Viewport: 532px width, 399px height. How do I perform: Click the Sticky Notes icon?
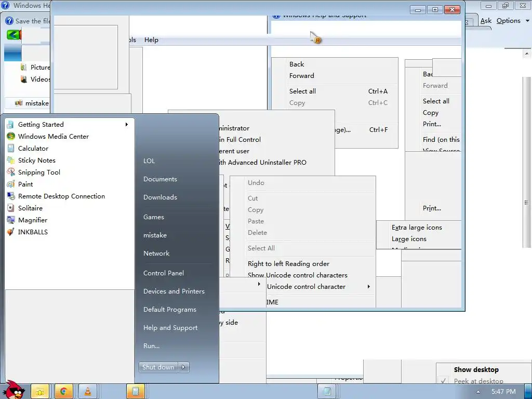coord(10,160)
